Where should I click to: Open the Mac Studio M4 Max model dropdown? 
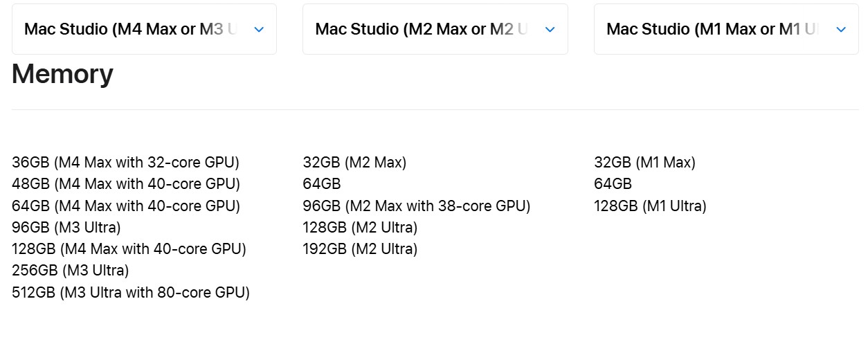point(132,29)
